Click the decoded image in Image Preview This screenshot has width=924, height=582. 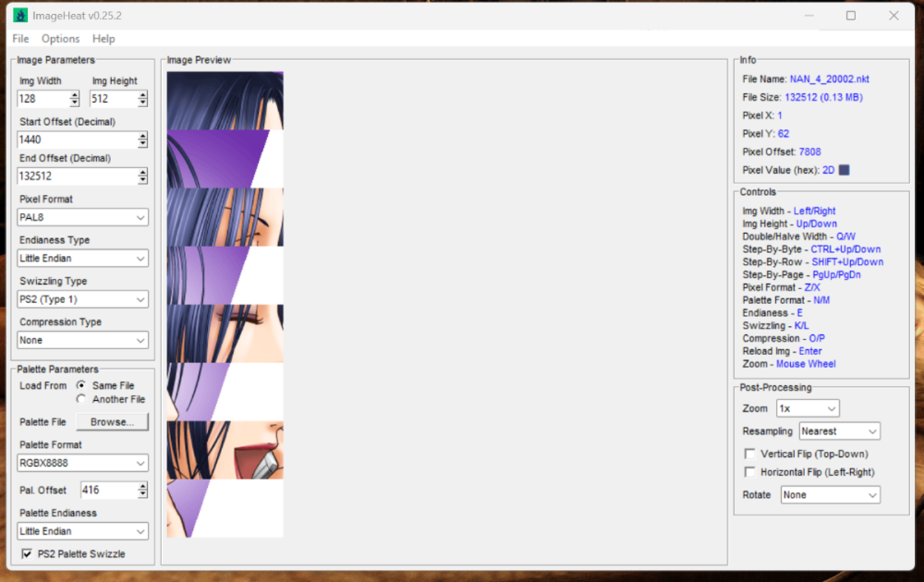pos(225,305)
